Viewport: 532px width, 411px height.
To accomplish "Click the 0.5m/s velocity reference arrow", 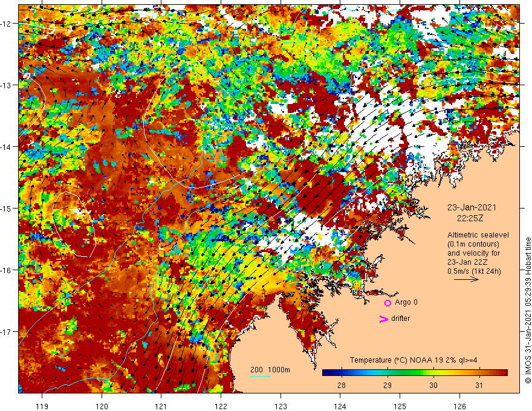I will [466, 279].
